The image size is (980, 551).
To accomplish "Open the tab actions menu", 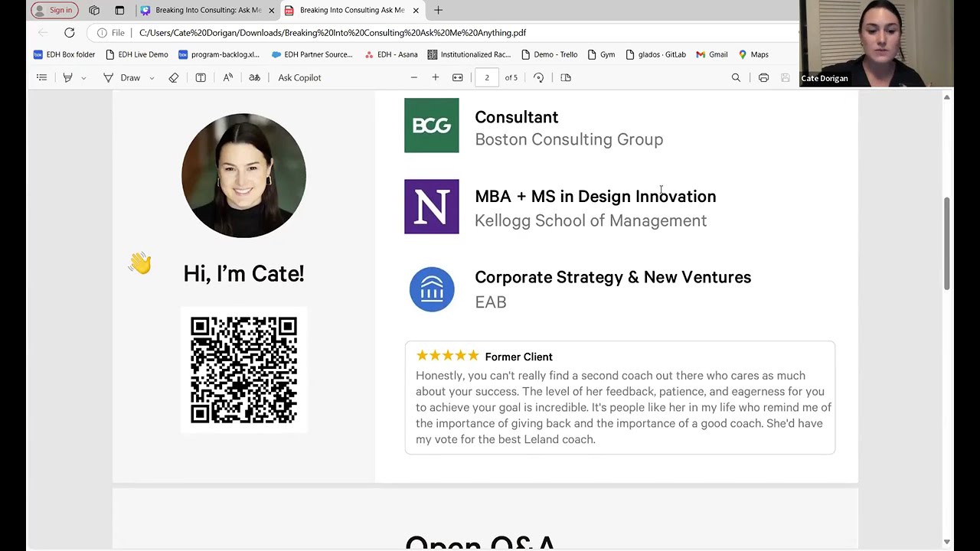I will pos(119,10).
